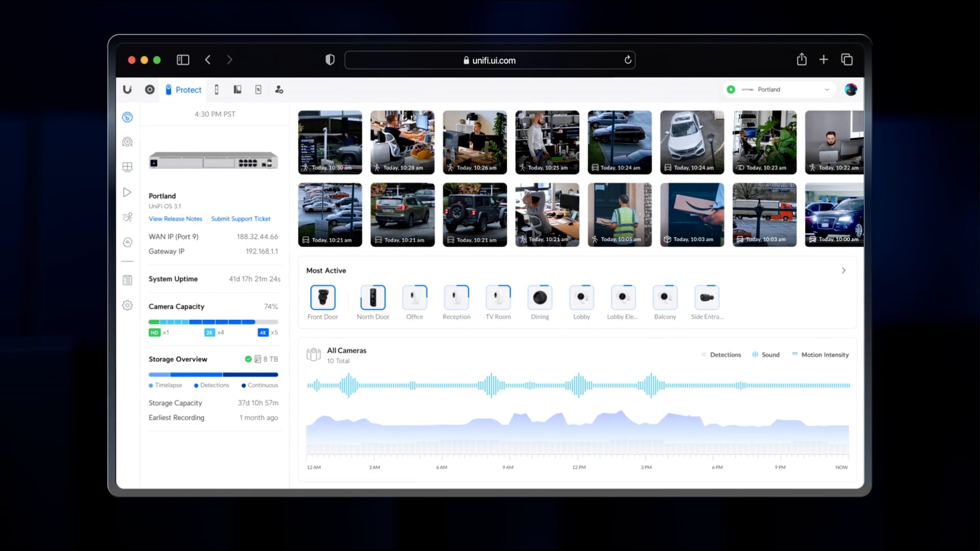980x551 pixels.
Task: Click the 4K camera count badge
Action: click(x=263, y=333)
